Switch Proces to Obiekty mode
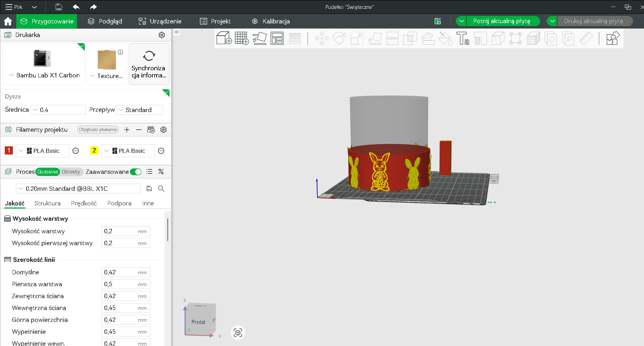Image resolution: width=644 pixels, height=346 pixels. 71,172
